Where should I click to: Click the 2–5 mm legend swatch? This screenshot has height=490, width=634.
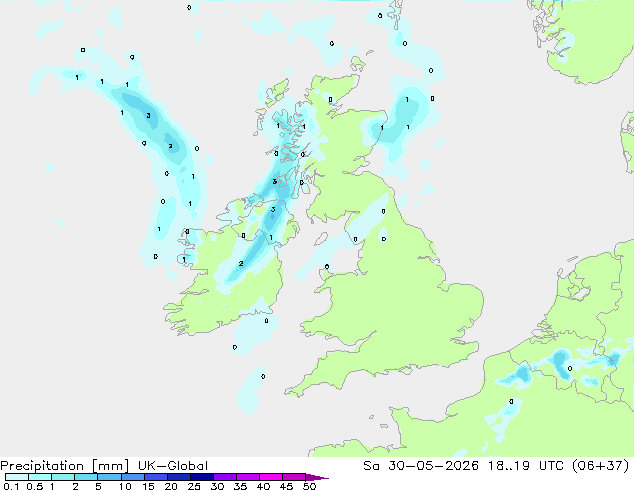click(86, 477)
